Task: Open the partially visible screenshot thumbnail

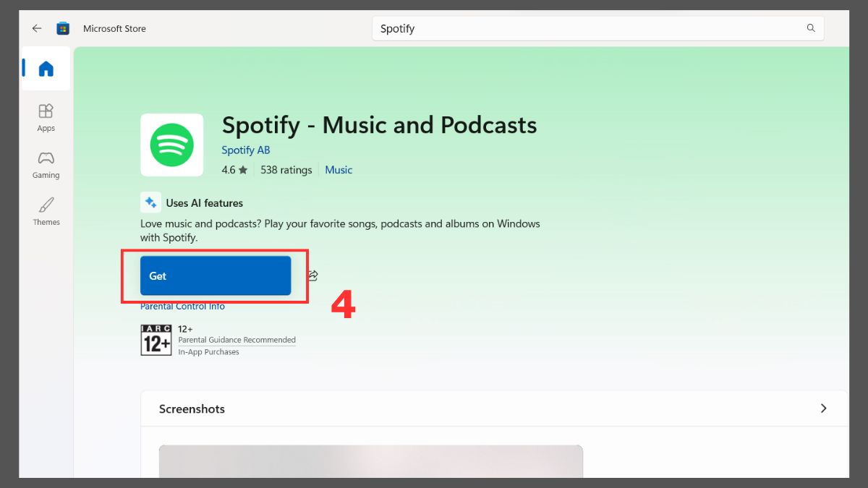Action: click(x=371, y=461)
